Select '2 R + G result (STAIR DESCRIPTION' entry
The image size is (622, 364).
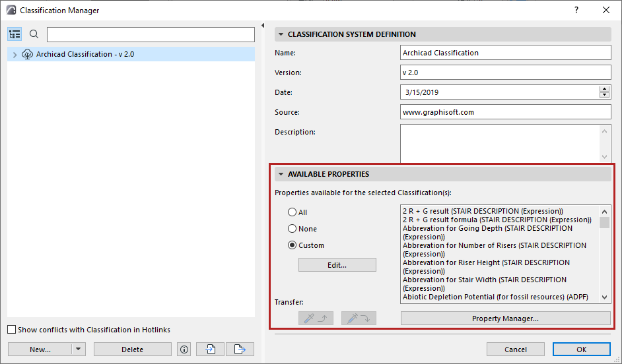(x=483, y=211)
